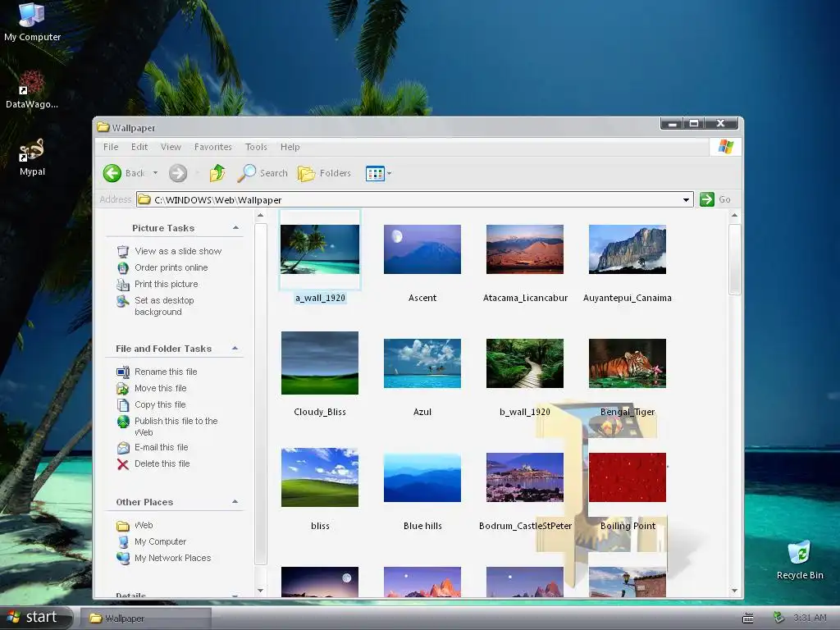Open the Back history dropdown arrow

click(155, 172)
